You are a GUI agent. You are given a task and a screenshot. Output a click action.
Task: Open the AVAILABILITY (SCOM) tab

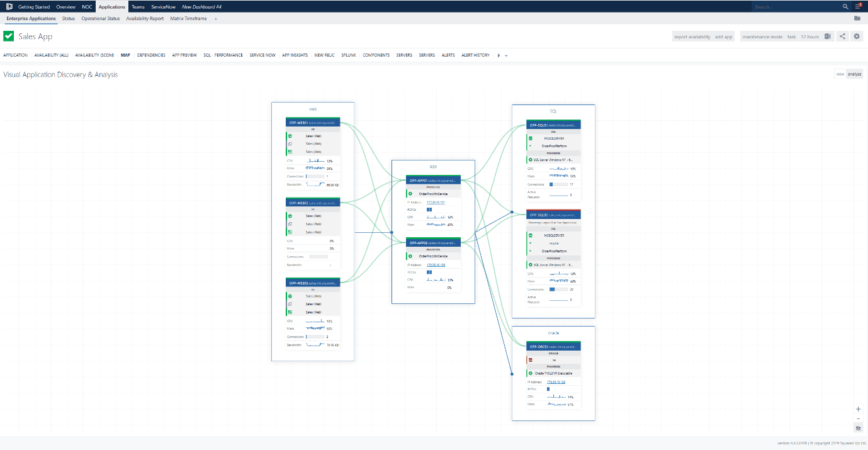click(94, 55)
